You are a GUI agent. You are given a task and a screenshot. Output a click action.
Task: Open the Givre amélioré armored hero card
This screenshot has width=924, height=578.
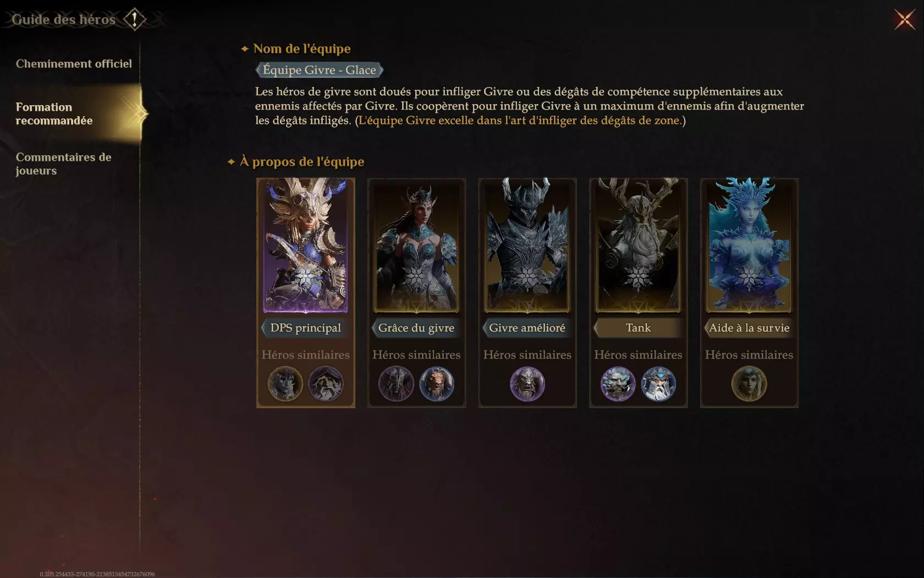point(527,246)
